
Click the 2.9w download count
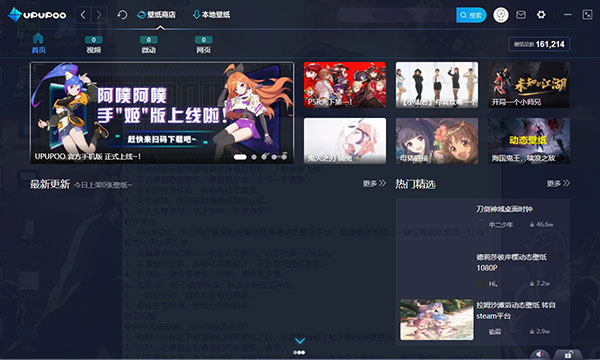(x=540, y=331)
